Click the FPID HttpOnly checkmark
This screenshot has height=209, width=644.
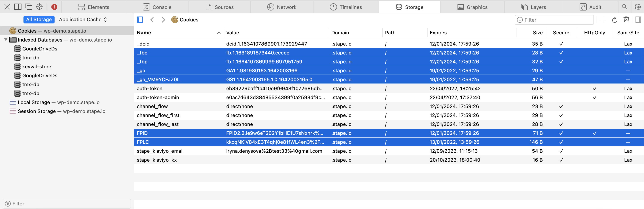(595, 133)
